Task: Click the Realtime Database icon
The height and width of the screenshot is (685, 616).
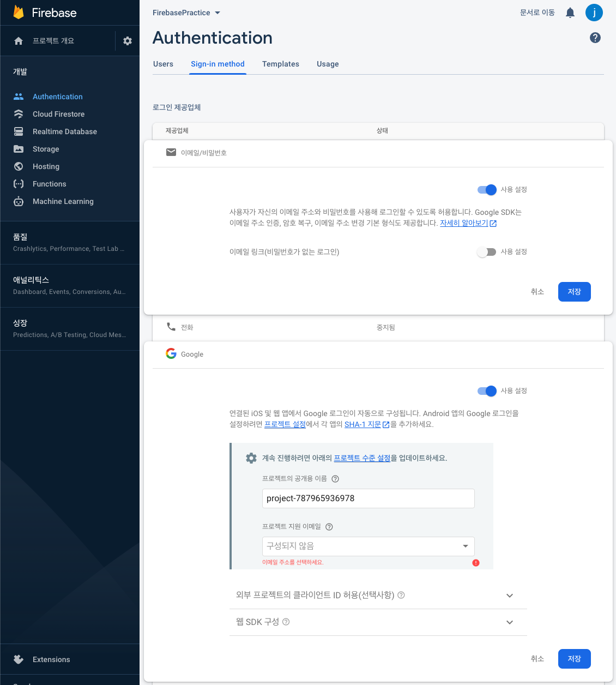Action: pos(19,131)
